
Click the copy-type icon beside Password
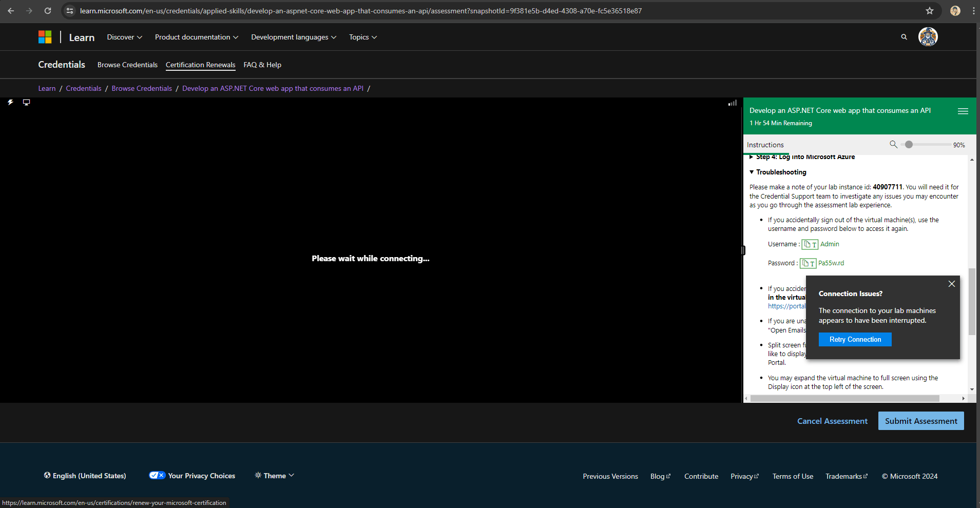pyautogui.click(x=808, y=263)
